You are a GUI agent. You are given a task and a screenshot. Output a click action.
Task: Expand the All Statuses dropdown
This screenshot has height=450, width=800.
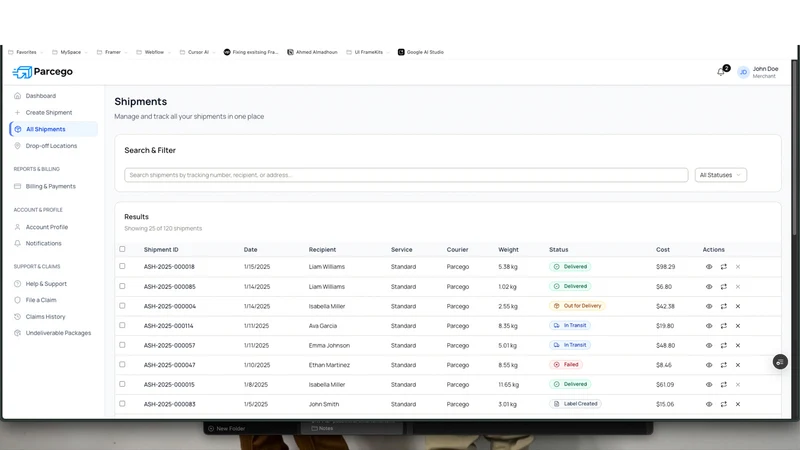pyautogui.click(x=720, y=175)
